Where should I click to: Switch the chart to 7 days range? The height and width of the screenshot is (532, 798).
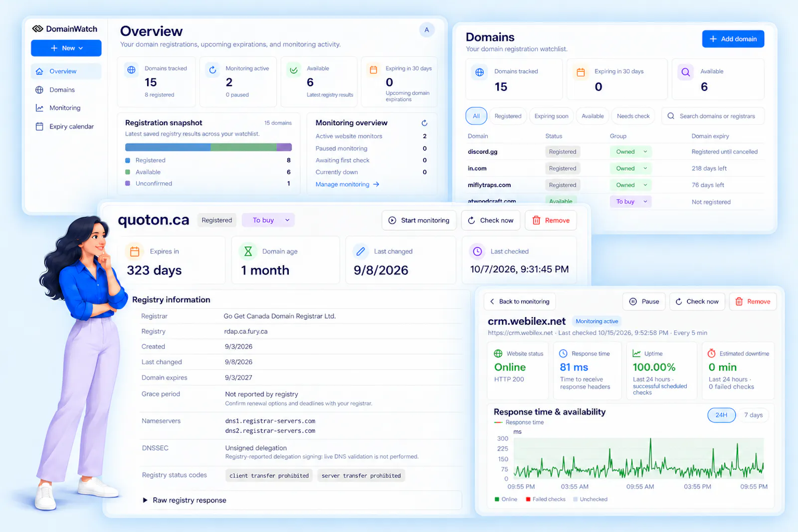(753, 415)
